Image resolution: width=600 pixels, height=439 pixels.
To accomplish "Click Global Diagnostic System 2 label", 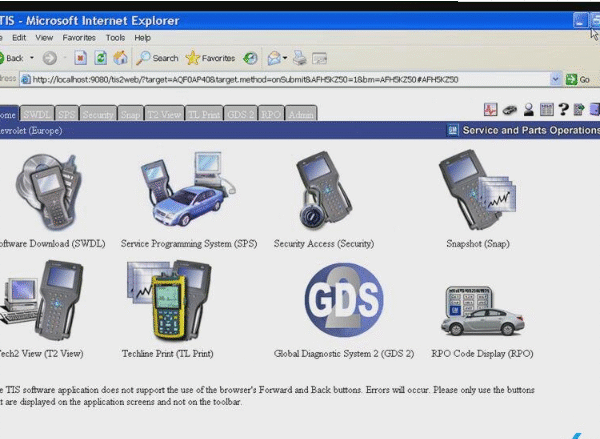I will [x=344, y=354].
